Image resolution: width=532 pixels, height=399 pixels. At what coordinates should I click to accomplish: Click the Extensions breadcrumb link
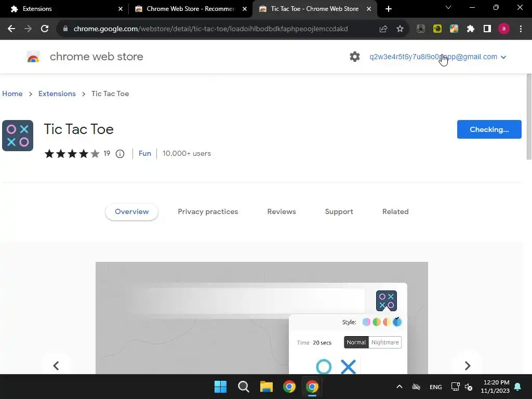click(57, 94)
